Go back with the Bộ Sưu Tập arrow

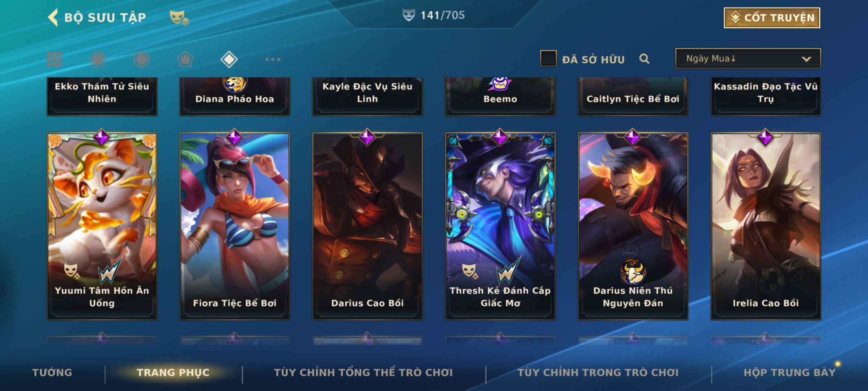[53, 17]
